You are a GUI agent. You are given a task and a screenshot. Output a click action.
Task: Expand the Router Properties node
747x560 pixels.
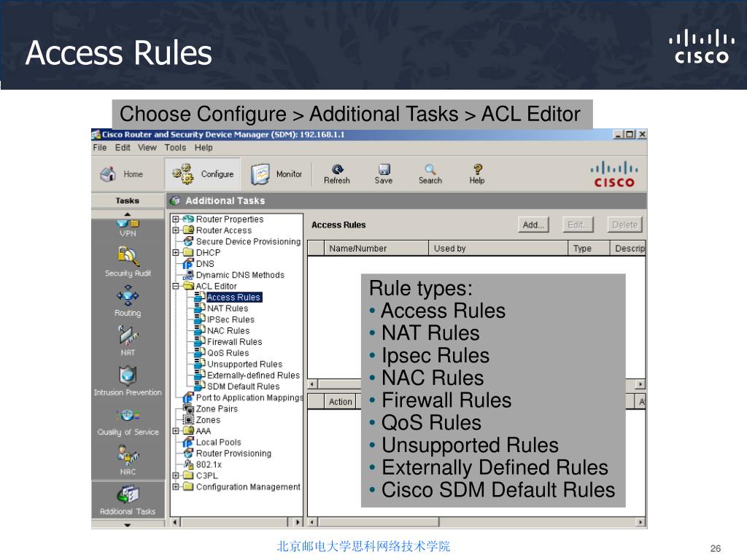click(x=176, y=219)
